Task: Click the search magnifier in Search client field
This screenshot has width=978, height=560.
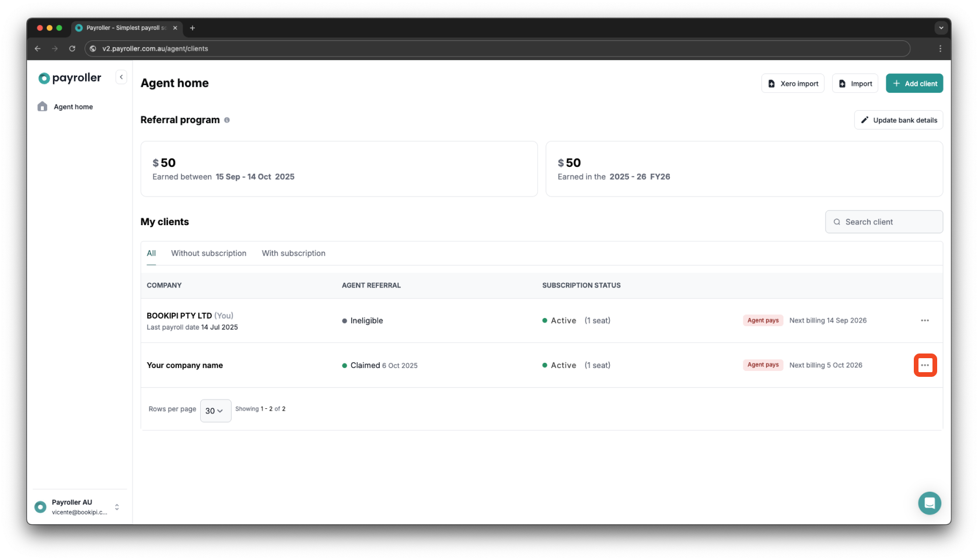Action: tap(837, 222)
